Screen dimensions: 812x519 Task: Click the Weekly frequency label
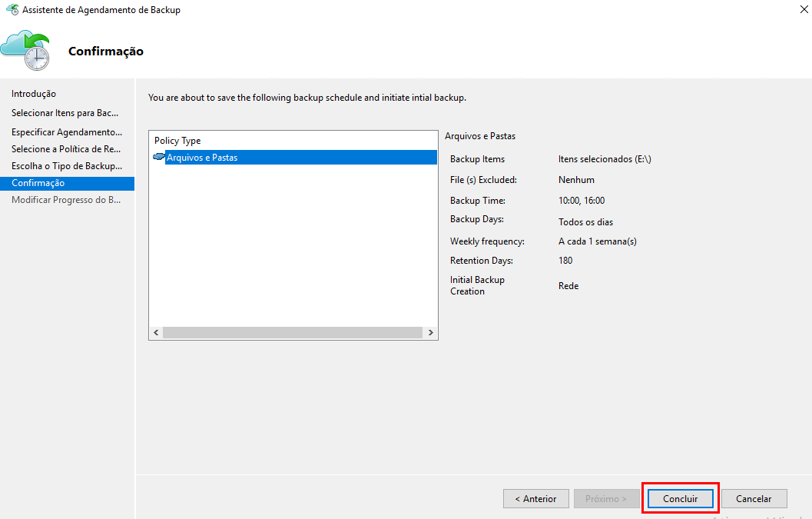pyautogui.click(x=487, y=241)
